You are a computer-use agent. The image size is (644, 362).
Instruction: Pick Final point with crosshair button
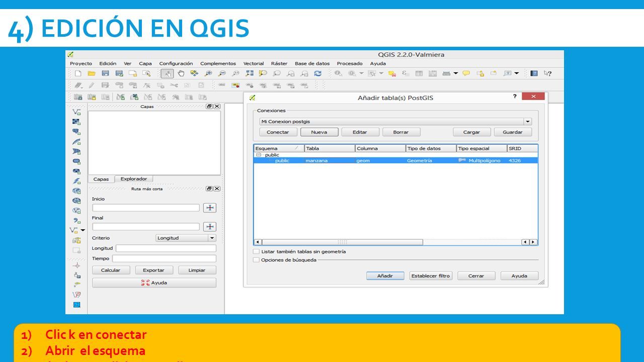[210, 227]
